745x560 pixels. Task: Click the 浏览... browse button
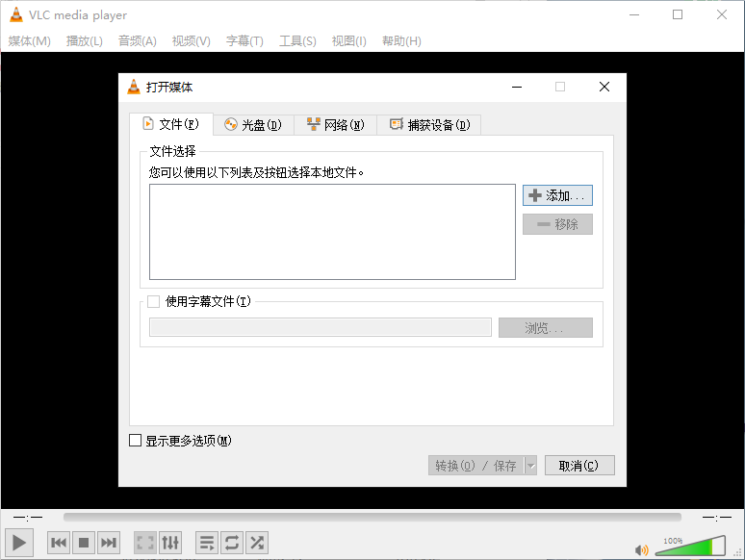tap(546, 328)
